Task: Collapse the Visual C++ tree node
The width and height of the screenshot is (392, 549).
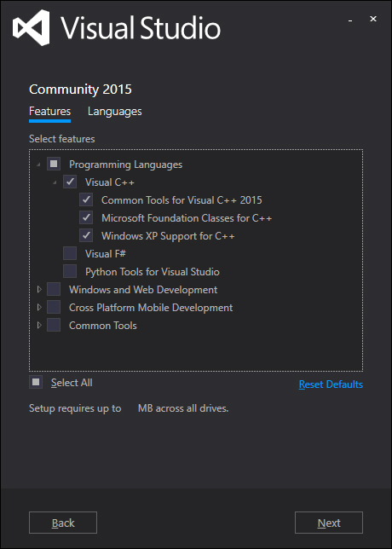Action: tap(55, 182)
